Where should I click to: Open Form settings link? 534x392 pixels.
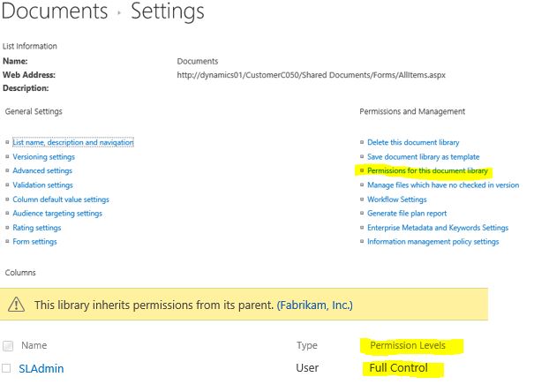tap(34, 241)
